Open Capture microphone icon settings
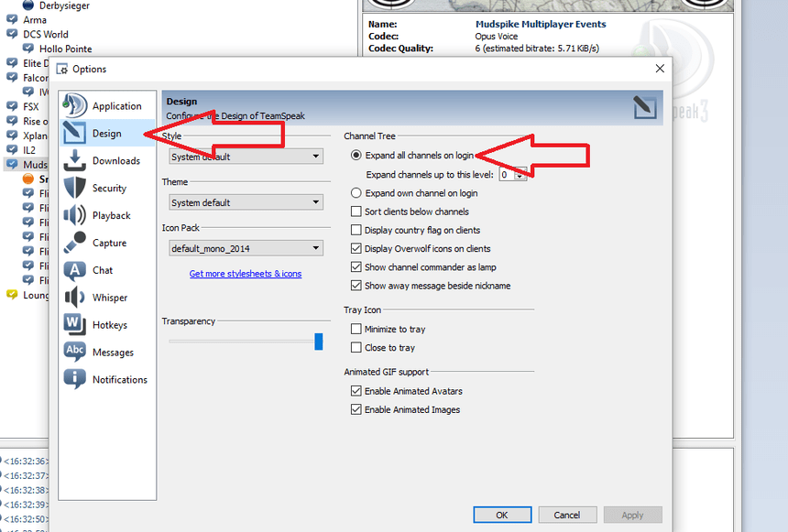788x532 pixels. pos(75,243)
